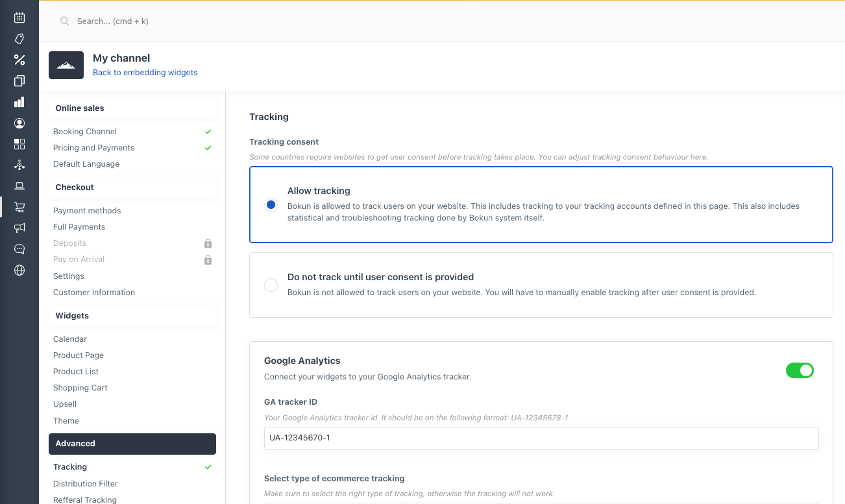845x504 pixels.
Task: Open the calendar icon in left sidebar
Action: (x=19, y=18)
